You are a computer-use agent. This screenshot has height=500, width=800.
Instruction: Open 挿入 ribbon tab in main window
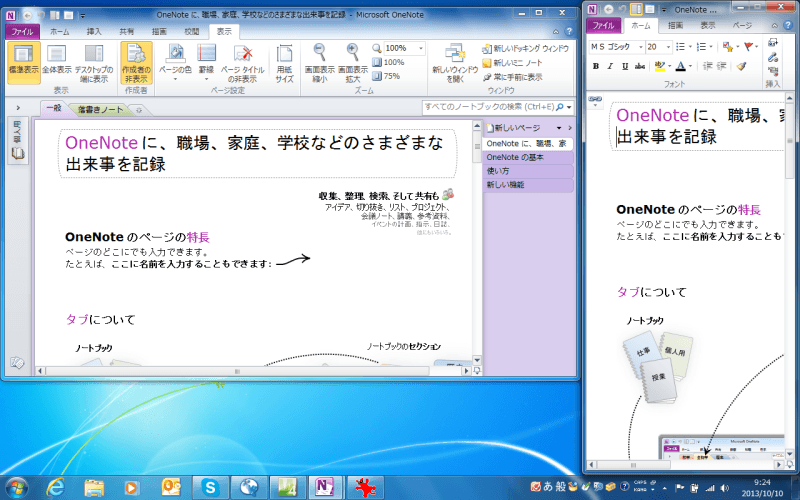[94, 31]
